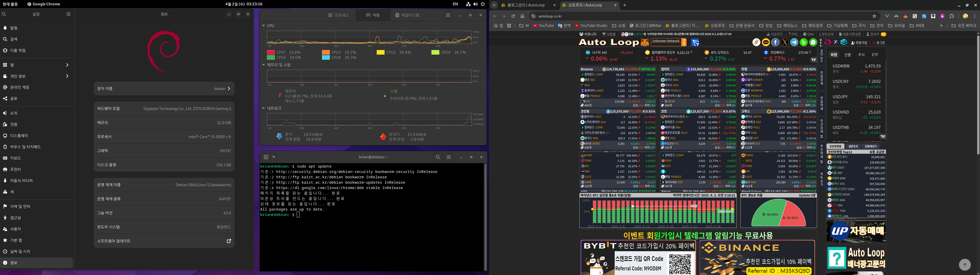The height and width of the screenshot is (275, 980).
Task: Open network icon in top bar
Action: (x=468, y=4)
